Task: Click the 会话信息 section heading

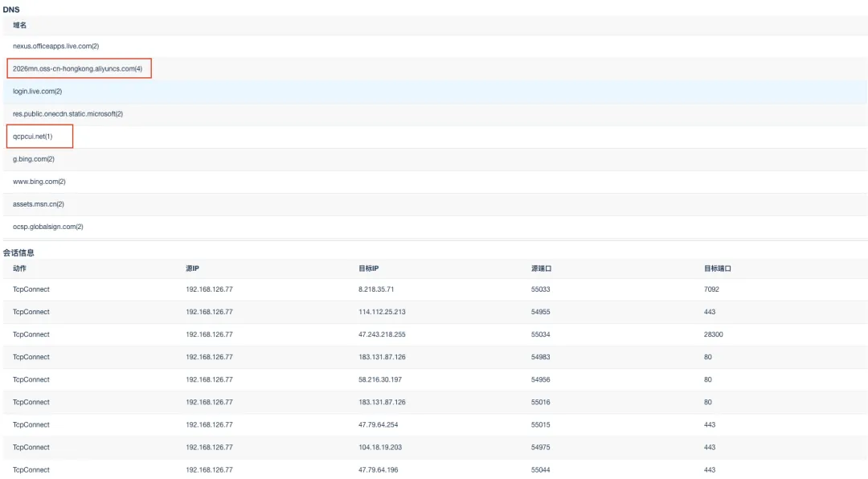Action: point(18,252)
